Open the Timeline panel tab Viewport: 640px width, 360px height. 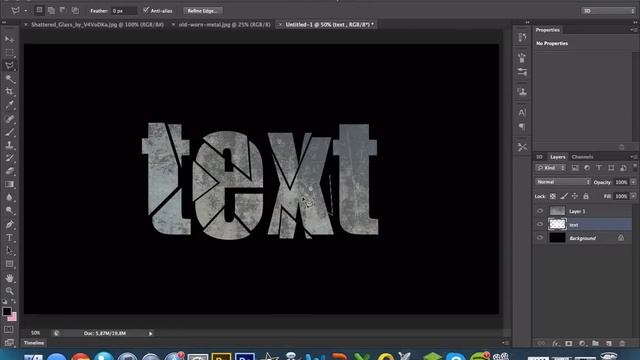pos(34,343)
